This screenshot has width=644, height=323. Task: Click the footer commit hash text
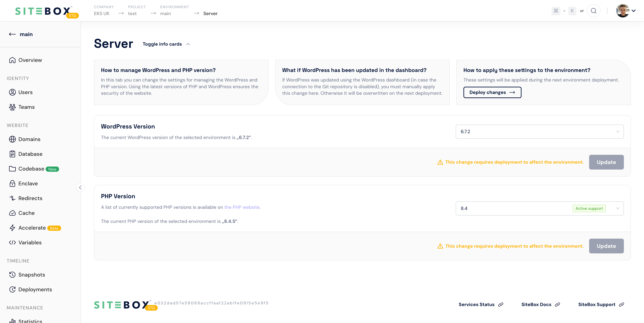[211, 303]
